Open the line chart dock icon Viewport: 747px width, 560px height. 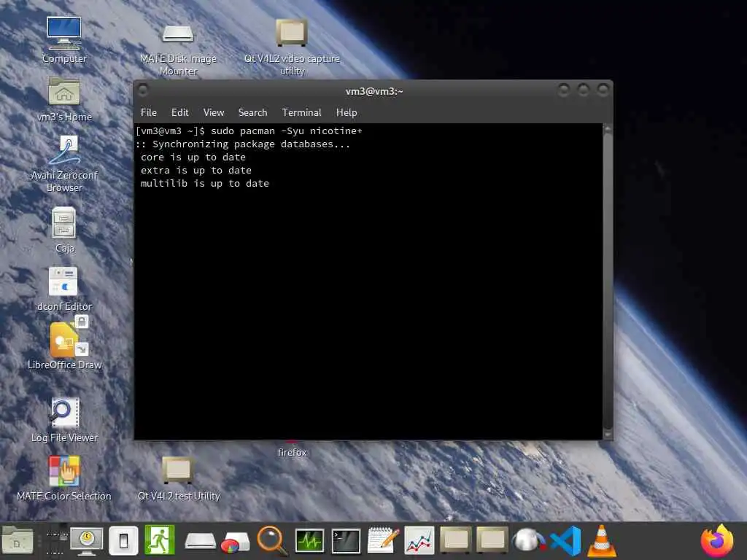pos(419,540)
